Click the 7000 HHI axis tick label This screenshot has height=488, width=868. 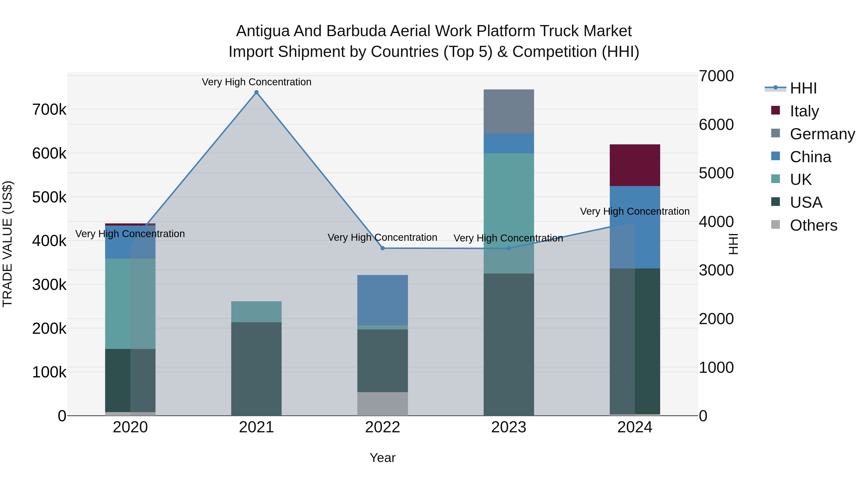click(716, 76)
